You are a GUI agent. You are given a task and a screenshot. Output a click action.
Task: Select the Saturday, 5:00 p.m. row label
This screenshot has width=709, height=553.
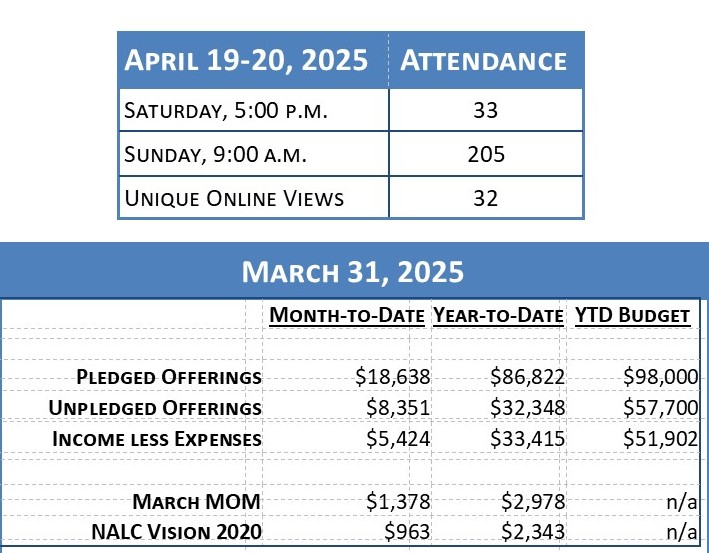226,111
